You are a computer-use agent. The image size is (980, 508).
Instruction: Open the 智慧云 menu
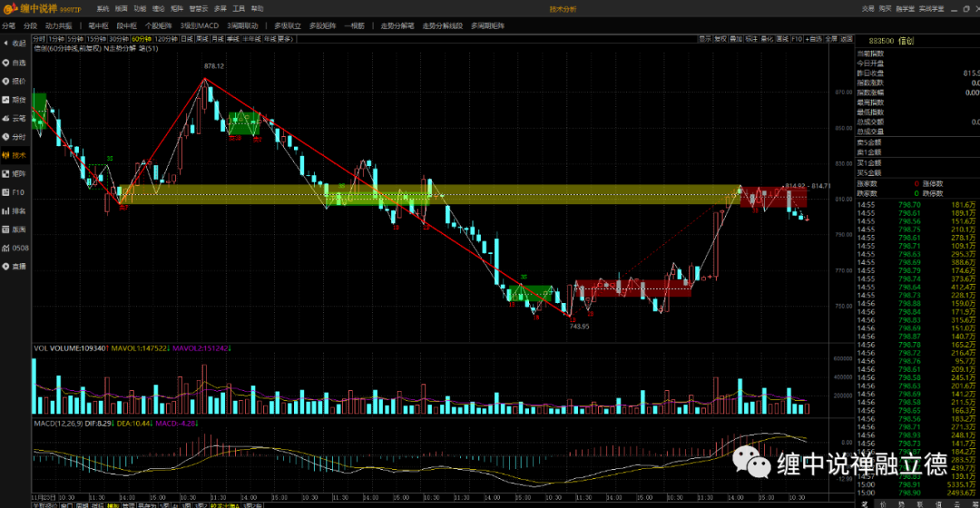coord(199,9)
